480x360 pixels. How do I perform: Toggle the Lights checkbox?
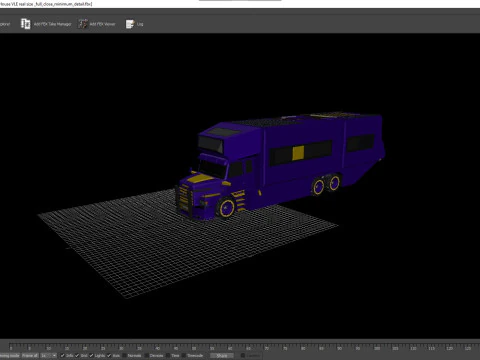coord(91,355)
